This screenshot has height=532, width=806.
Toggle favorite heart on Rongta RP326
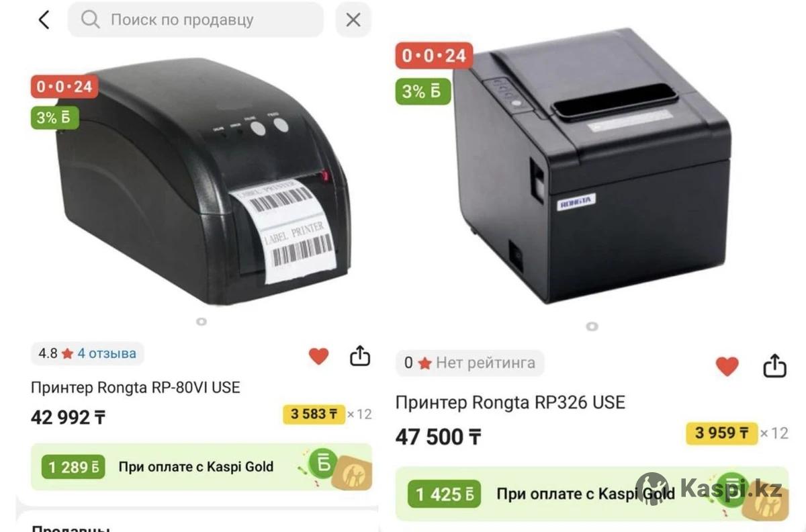[x=727, y=366]
